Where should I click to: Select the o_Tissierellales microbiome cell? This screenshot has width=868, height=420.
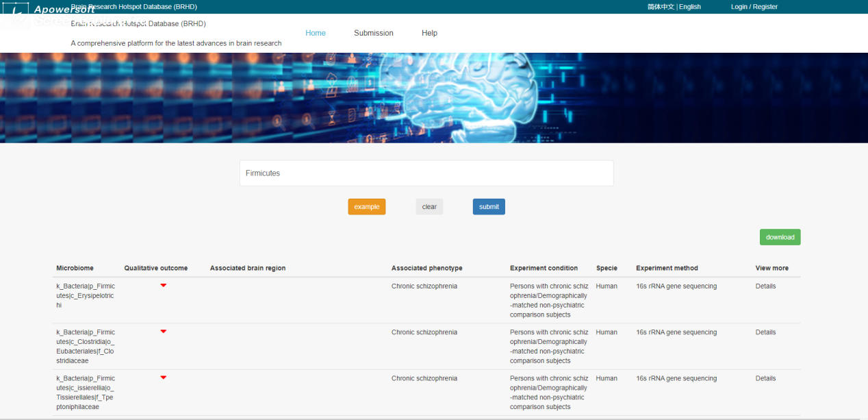(x=86, y=393)
